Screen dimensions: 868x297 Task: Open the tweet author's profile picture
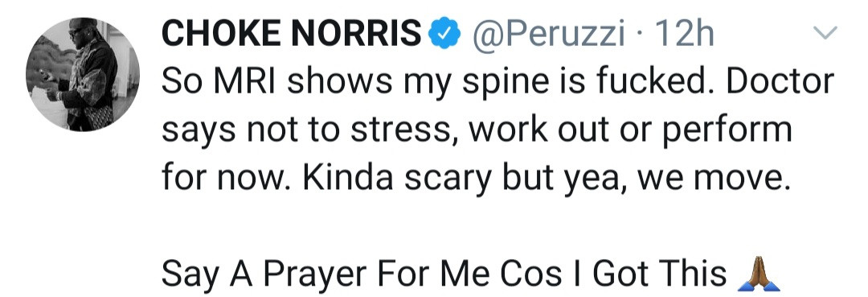[83, 74]
